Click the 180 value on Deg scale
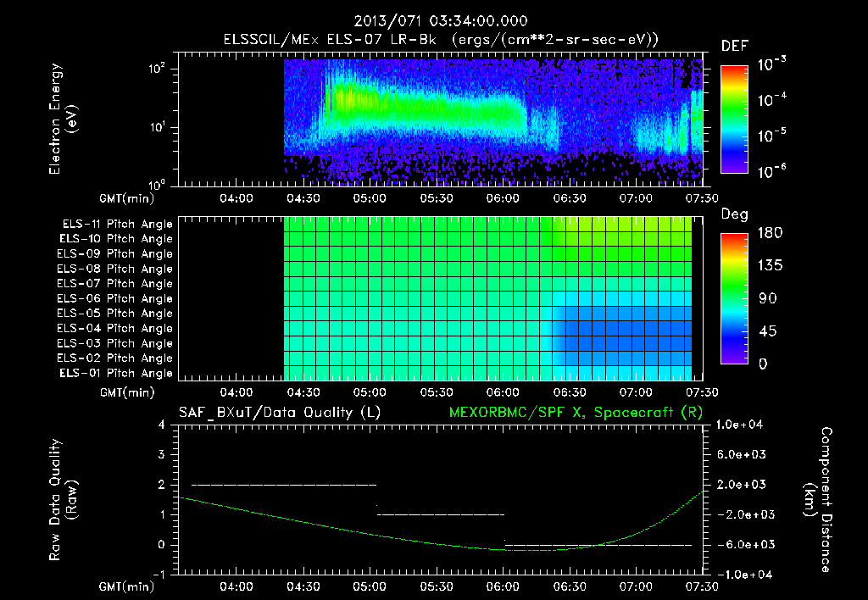The image size is (868, 600). (x=770, y=233)
